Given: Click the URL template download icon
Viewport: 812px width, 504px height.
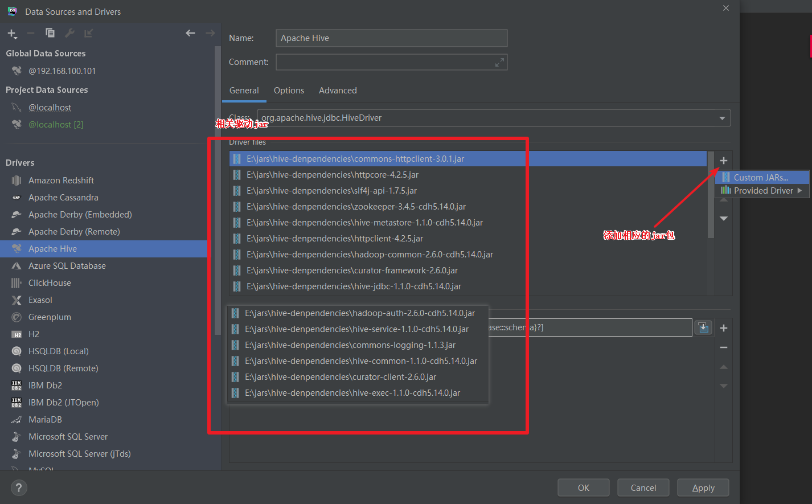Looking at the screenshot, I should [703, 327].
